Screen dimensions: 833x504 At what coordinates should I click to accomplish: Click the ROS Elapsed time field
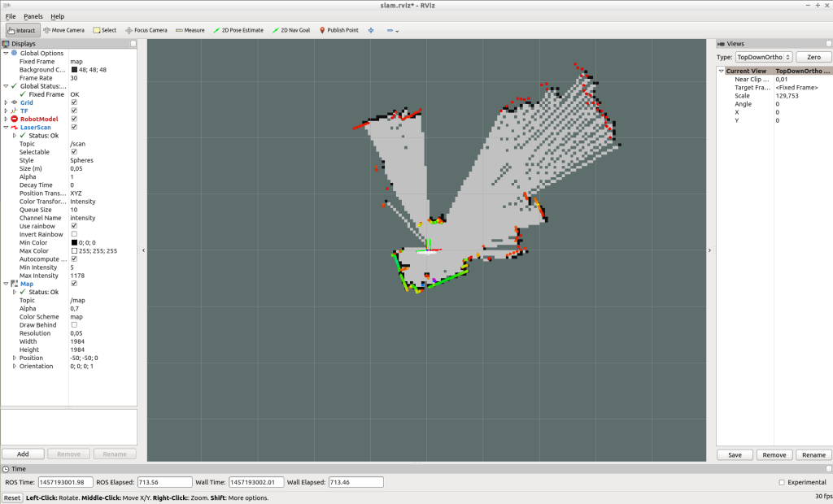tap(164, 482)
